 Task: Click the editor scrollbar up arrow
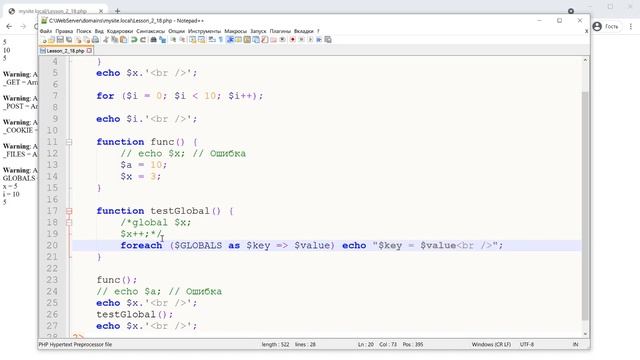[585, 60]
